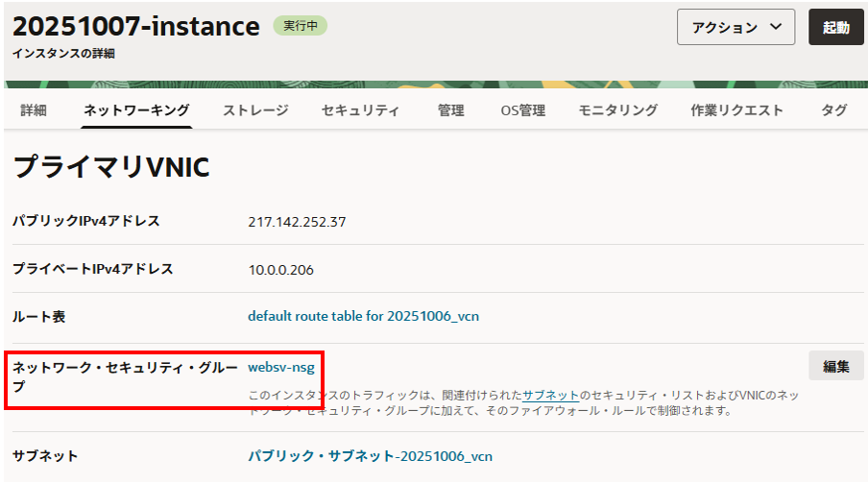Open the websv-nsg network security group link
The image size is (868, 484).
pyautogui.click(x=282, y=366)
